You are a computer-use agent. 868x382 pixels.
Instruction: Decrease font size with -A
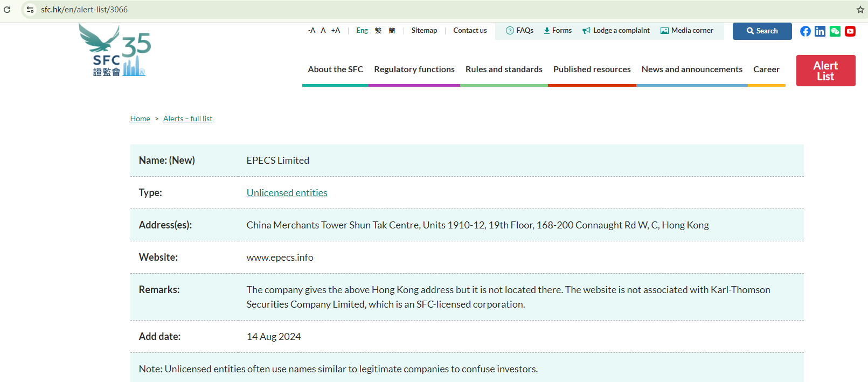pos(311,31)
